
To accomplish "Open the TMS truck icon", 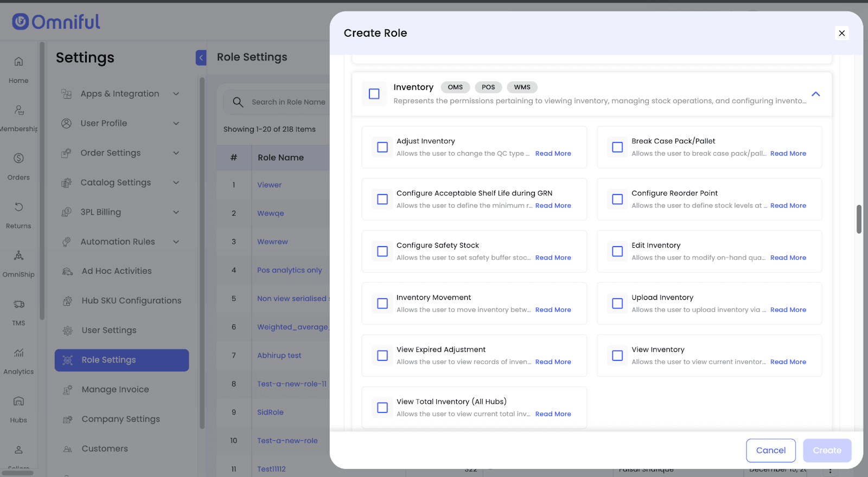I will point(18,304).
